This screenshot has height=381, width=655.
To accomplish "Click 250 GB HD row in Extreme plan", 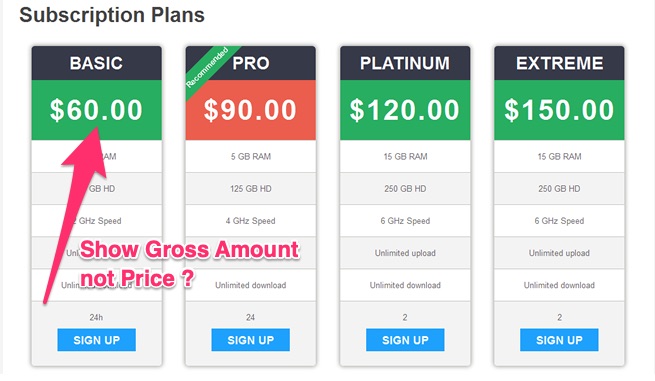I will coord(559,188).
